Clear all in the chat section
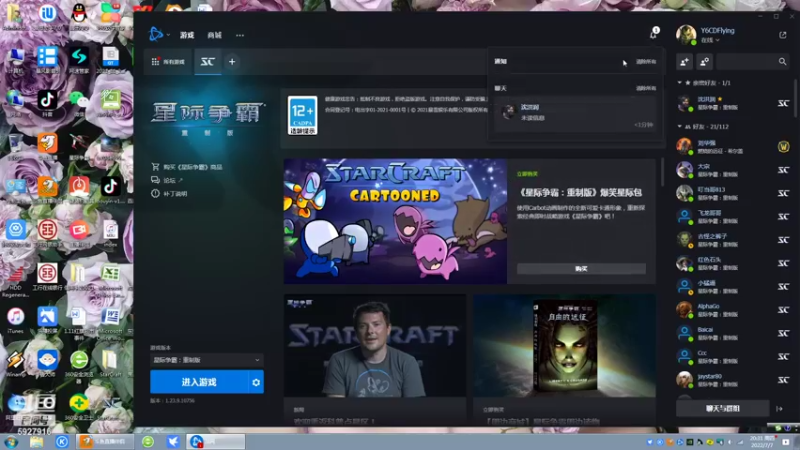 click(x=646, y=88)
